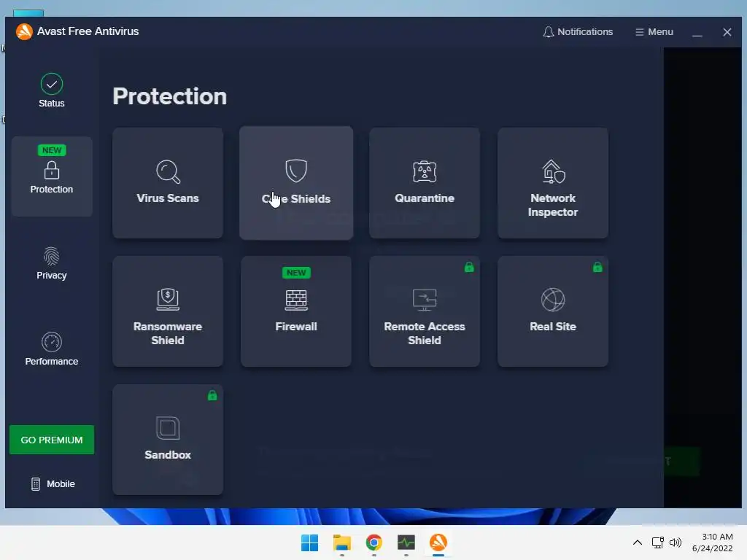This screenshot has width=747, height=560.
Task: Launch Google Chrome from the taskbar
Action: 374,542
